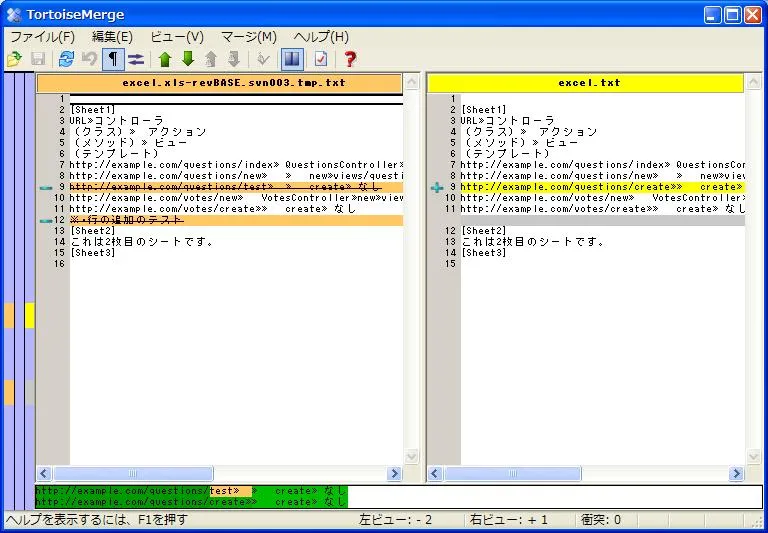Click line number 16 in left pane
The image size is (768, 533).
click(x=59, y=264)
